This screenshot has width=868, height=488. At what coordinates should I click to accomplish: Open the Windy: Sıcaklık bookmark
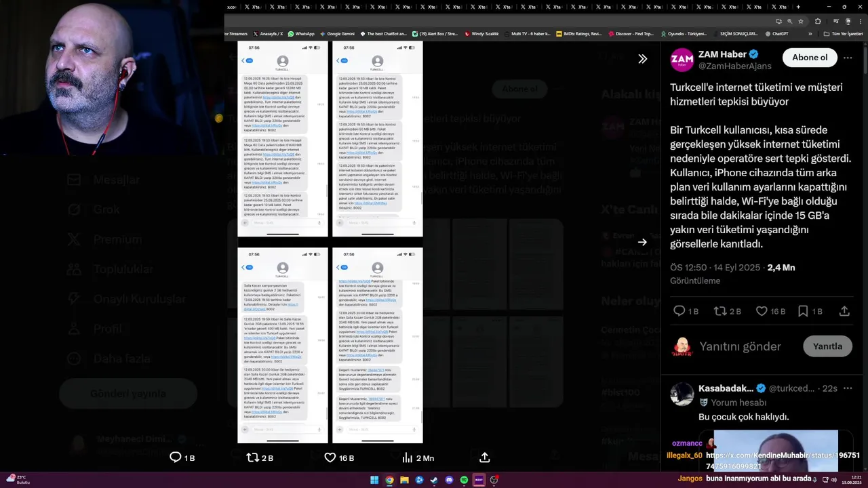click(481, 33)
